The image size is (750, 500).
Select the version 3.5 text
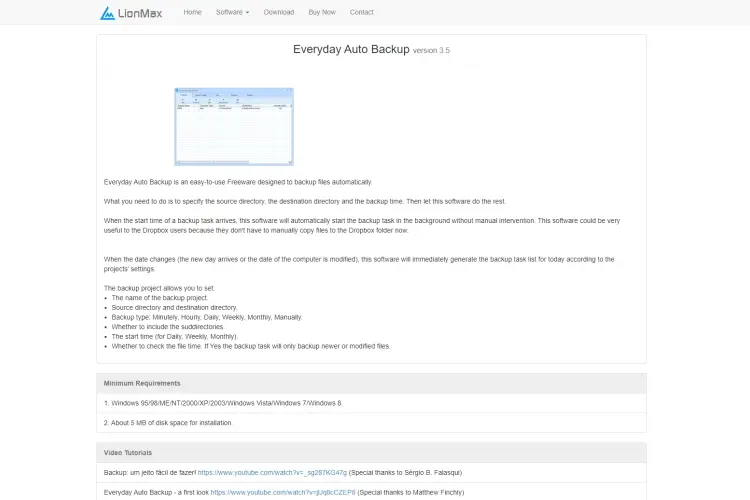pos(431,50)
